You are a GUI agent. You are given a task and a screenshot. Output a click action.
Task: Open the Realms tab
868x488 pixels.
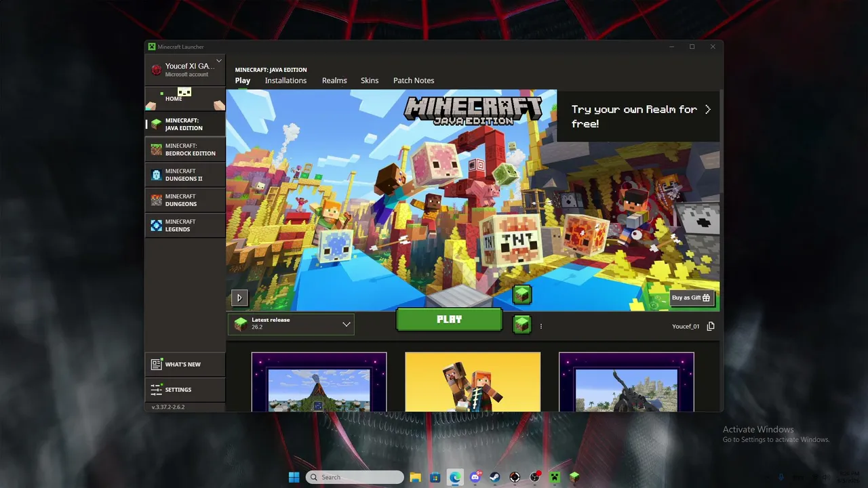point(334,81)
